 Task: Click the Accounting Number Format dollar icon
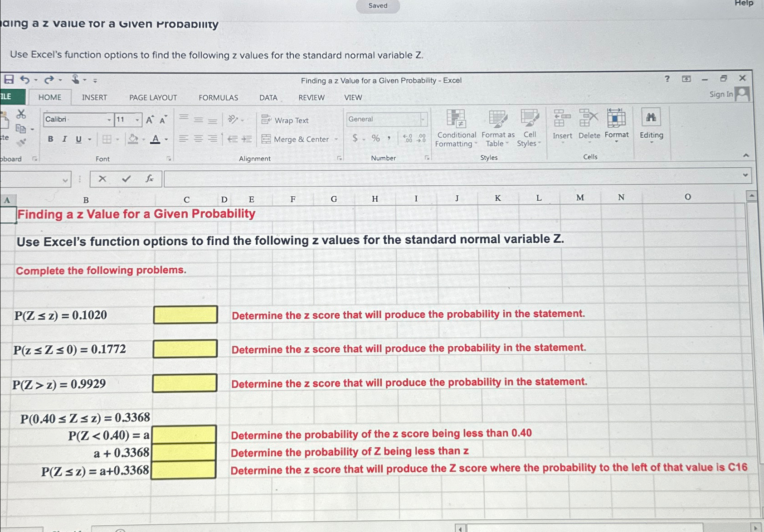click(355, 139)
